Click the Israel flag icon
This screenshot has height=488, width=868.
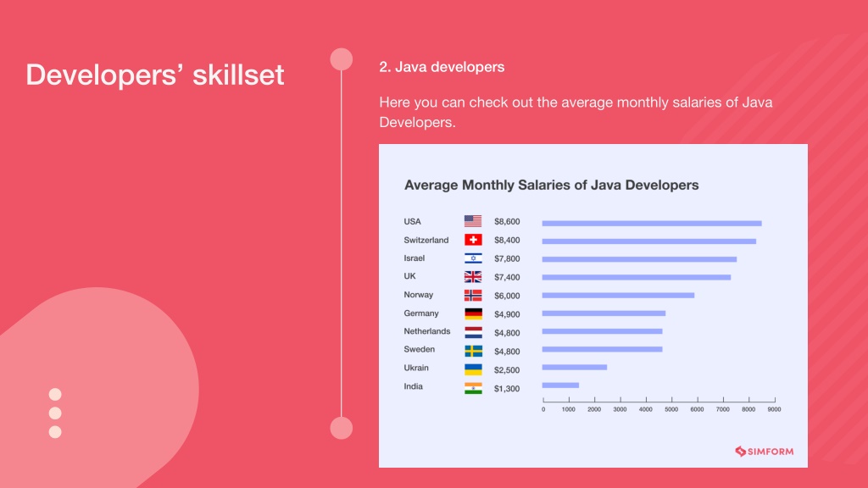[x=473, y=258]
